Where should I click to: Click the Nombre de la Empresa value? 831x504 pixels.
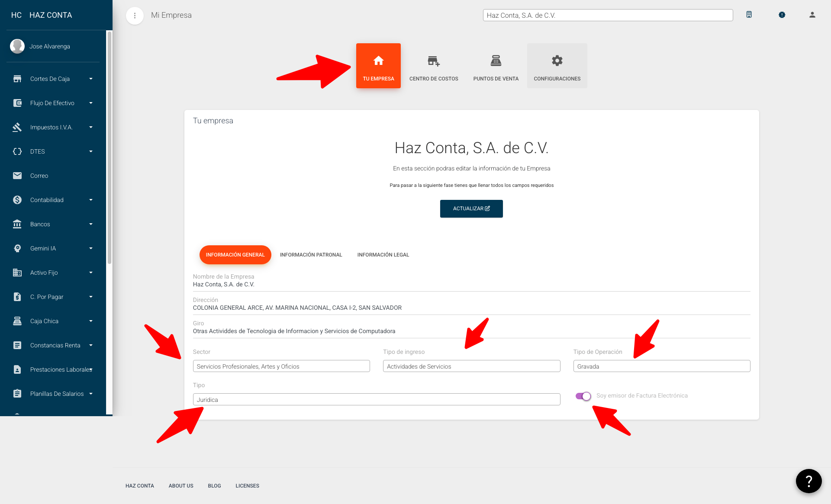click(x=224, y=284)
